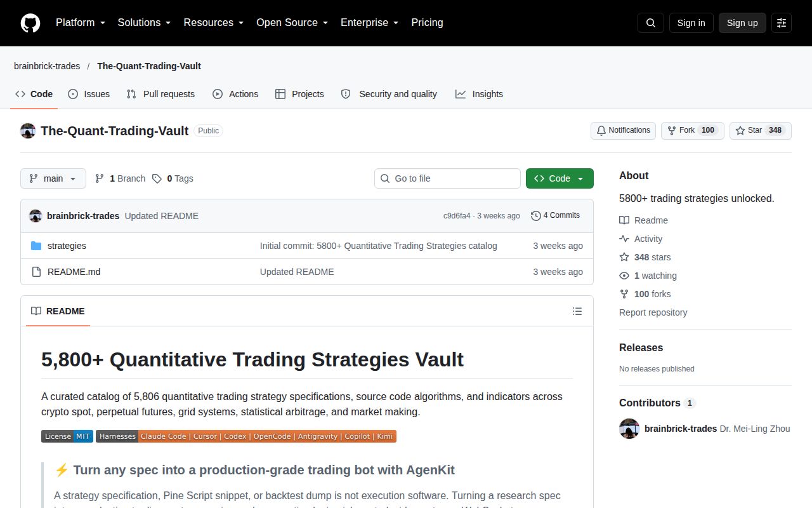Fork the repository
The width and height of the screenshot is (812, 508).
coord(693,130)
